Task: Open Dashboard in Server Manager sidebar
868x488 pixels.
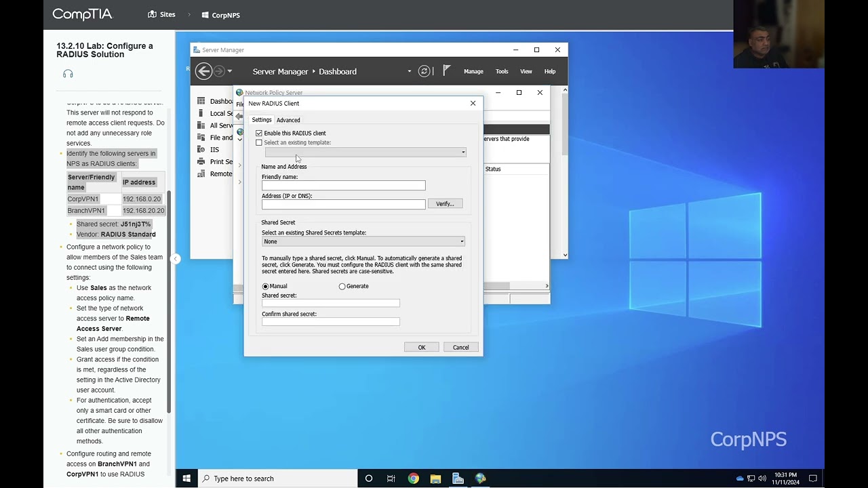Action: click(x=222, y=102)
